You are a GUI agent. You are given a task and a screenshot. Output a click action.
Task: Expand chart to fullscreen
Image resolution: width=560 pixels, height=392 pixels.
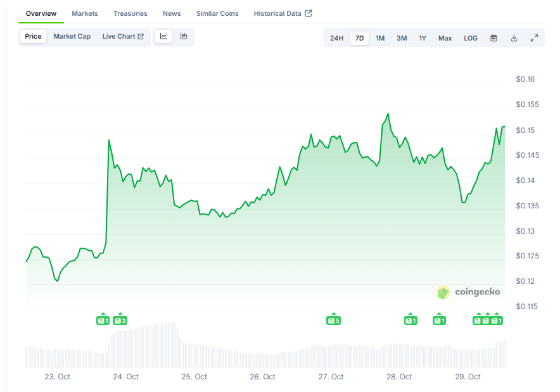click(x=534, y=38)
